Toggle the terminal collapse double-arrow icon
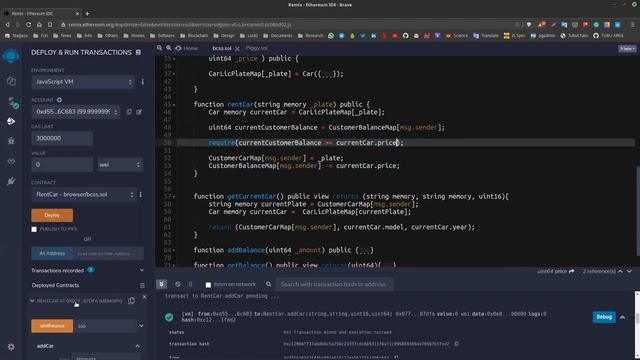 pyautogui.click(x=161, y=284)
